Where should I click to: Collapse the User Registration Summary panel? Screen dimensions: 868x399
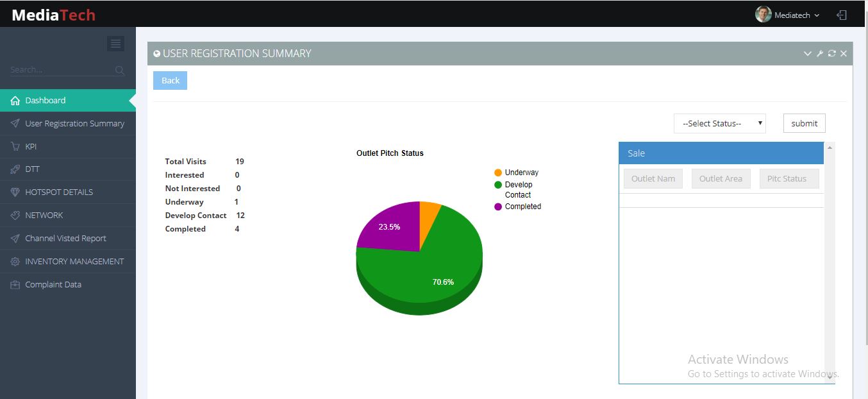point(807,53)
